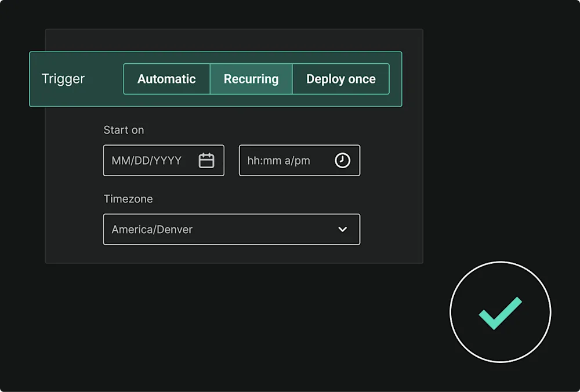This screenshot has width=580, height=392.
Task: Open the clock time picker icon
Action: 343,161
